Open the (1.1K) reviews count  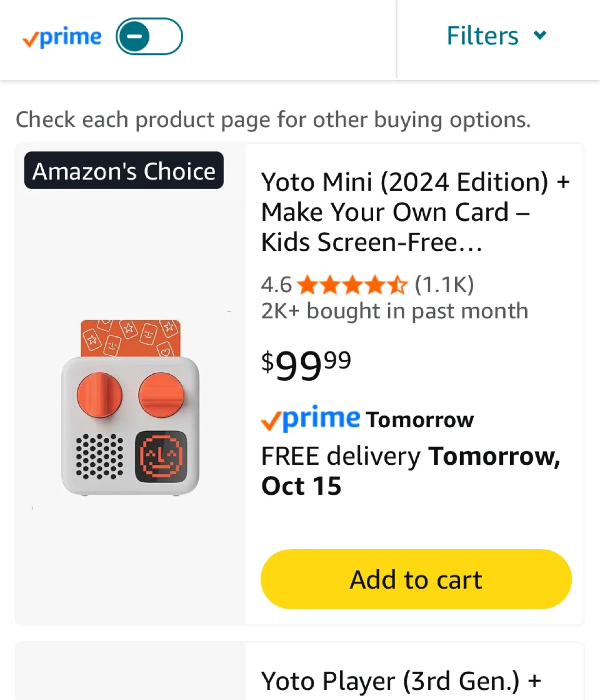point(444,285)
